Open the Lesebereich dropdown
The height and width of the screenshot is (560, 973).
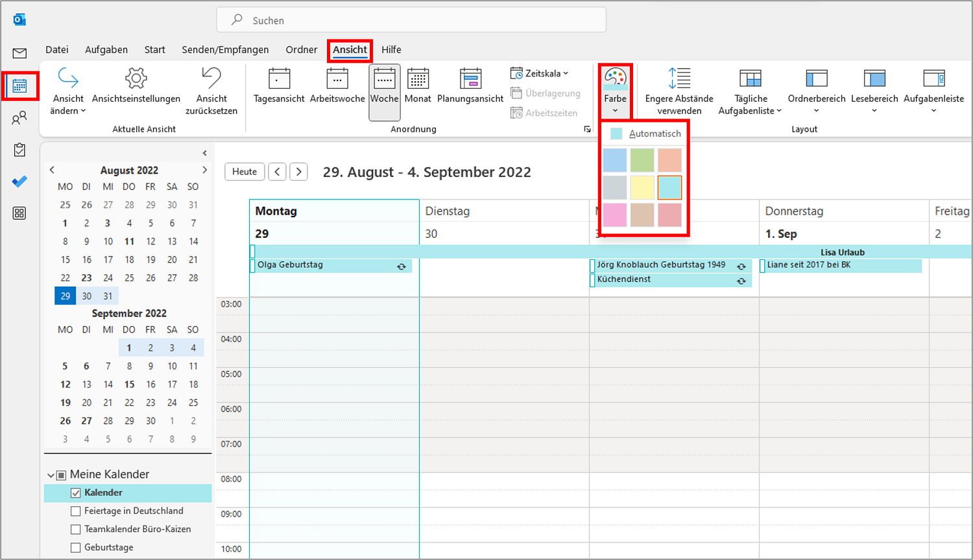point(874,91)
